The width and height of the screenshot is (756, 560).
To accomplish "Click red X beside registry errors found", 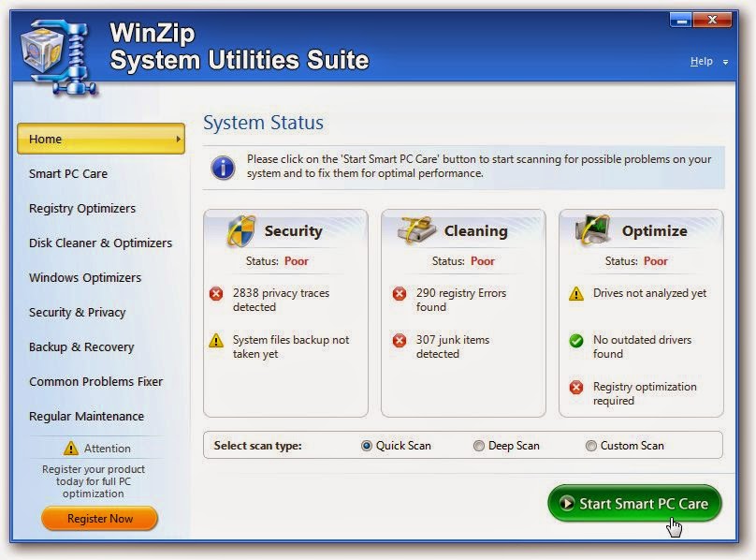I will click(400, 293).
